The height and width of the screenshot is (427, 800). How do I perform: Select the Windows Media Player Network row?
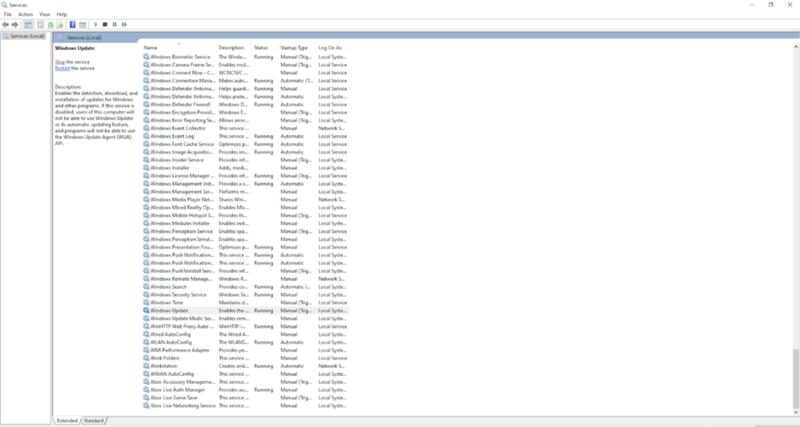[245, 199]
